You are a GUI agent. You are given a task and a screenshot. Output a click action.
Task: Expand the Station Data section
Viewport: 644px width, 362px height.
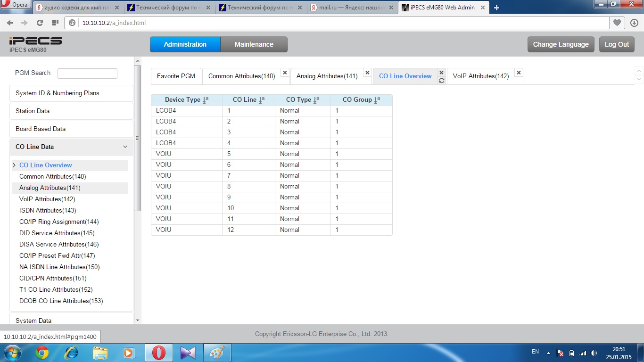71,111
